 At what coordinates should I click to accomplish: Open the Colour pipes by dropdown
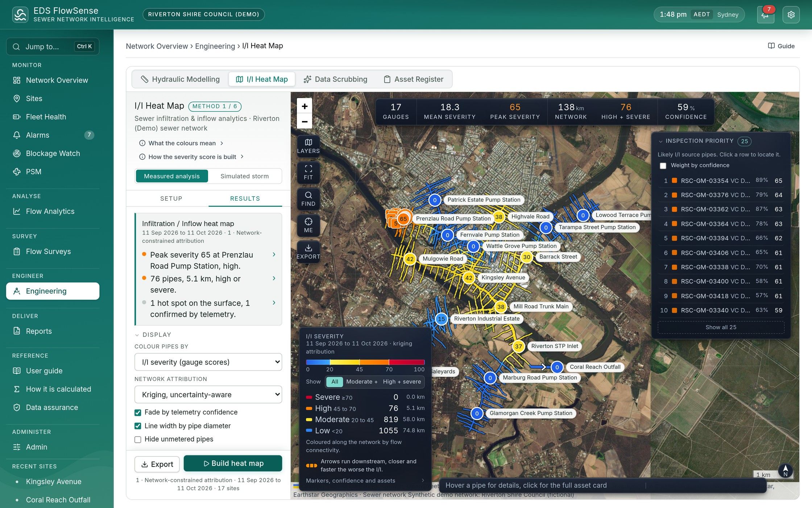pyautogui.click(x=208, y=362)
